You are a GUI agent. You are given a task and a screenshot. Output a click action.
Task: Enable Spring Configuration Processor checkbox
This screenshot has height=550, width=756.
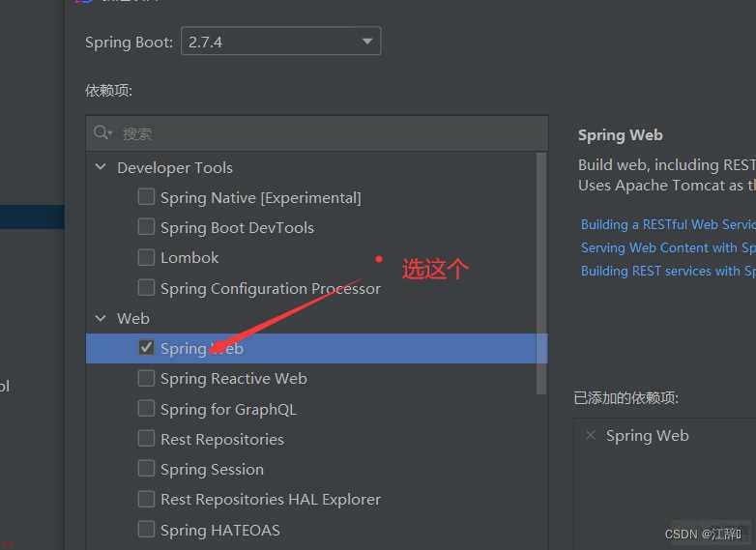click(x=146, y=287)
